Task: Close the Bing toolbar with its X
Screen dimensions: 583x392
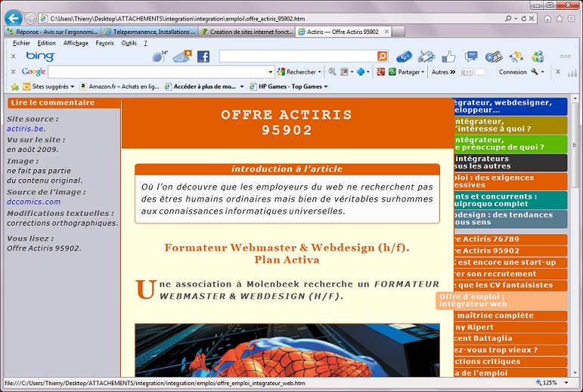Action: (14, 56)
